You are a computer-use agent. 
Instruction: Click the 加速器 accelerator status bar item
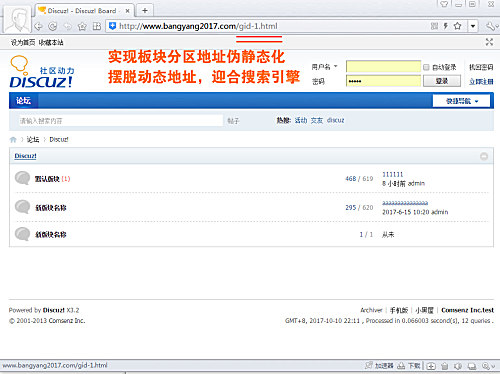click(379, 366)
